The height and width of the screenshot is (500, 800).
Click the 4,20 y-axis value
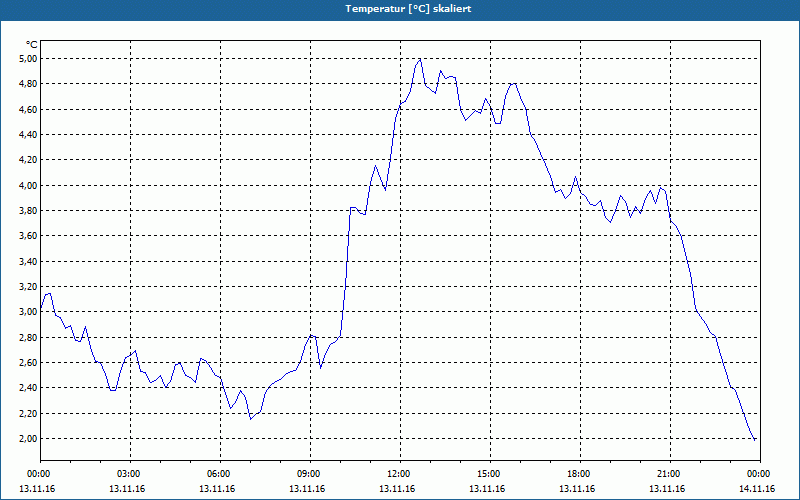[x=29, y=160]
